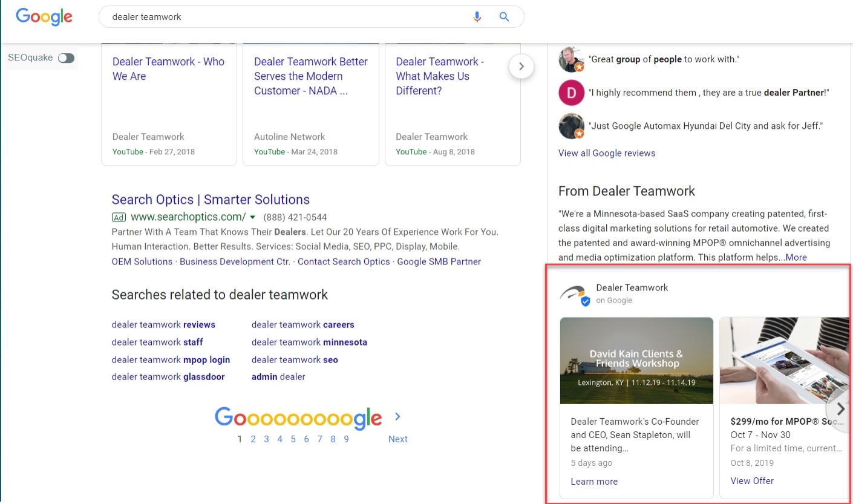The image size is (853, 504).
Task: Expand the searchoptics.com ad dropdown arrow
Action: 253,217
